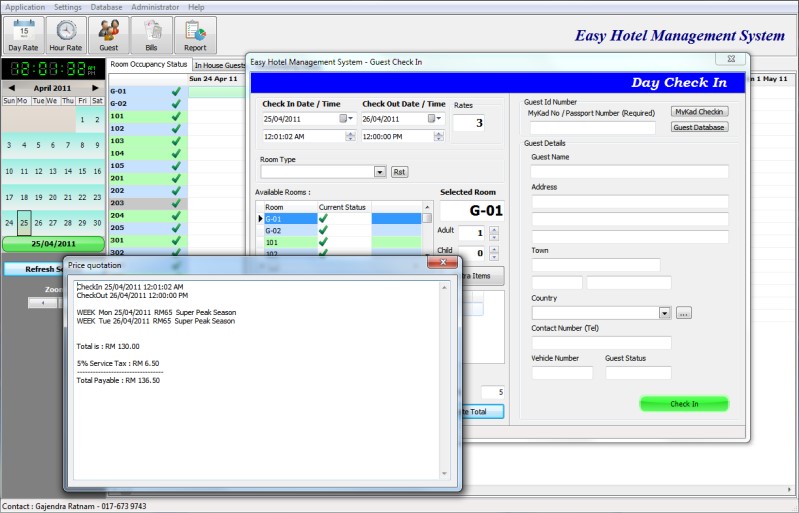Click in MyKad No / Passport Number field
This screenshot has height=513, width=799.
coord(593,128)
